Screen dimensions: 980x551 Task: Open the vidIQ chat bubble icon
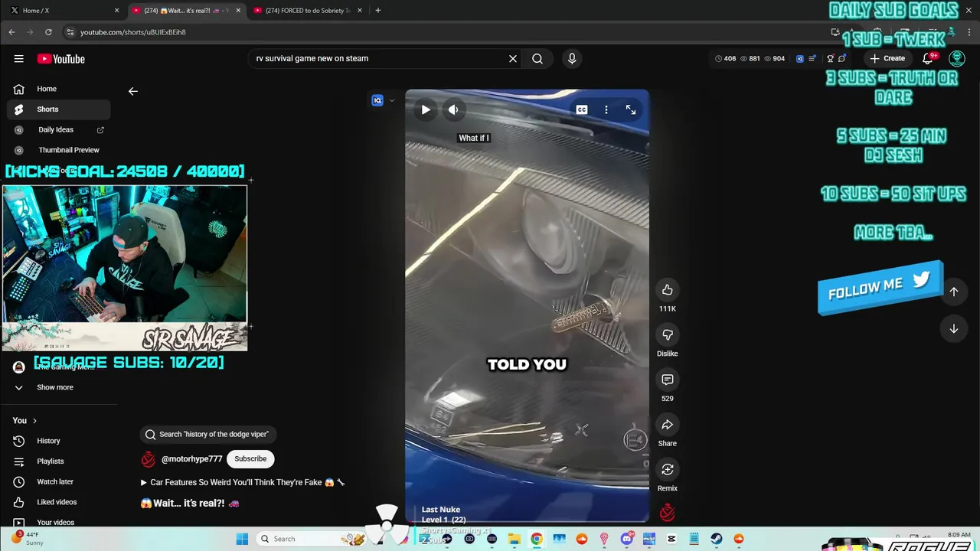[842, 58]
